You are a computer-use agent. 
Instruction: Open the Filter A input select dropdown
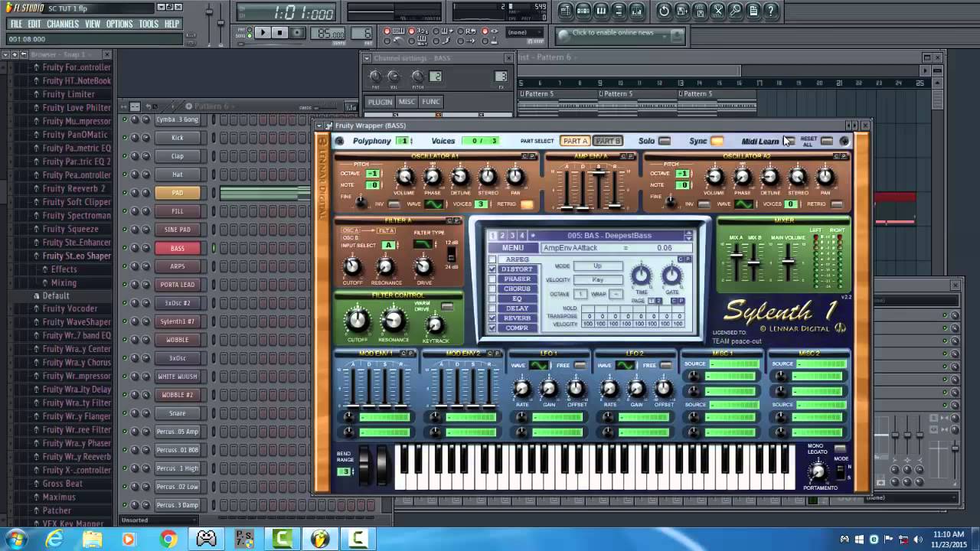[388, 245]
